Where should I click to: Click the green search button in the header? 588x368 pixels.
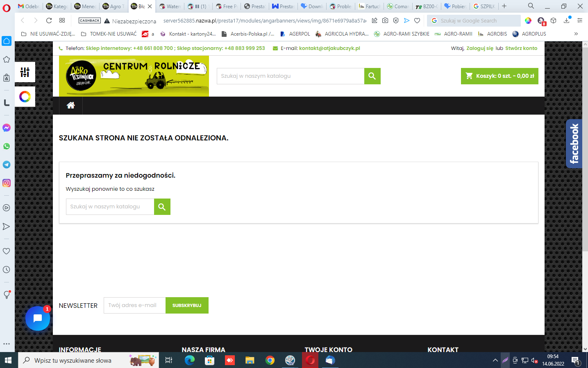pos(372,76)
